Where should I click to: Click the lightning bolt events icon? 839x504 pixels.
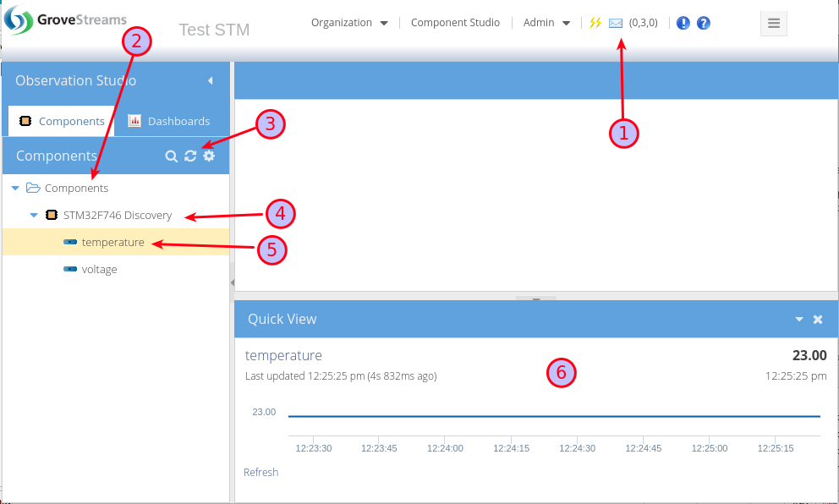(595, 23)
